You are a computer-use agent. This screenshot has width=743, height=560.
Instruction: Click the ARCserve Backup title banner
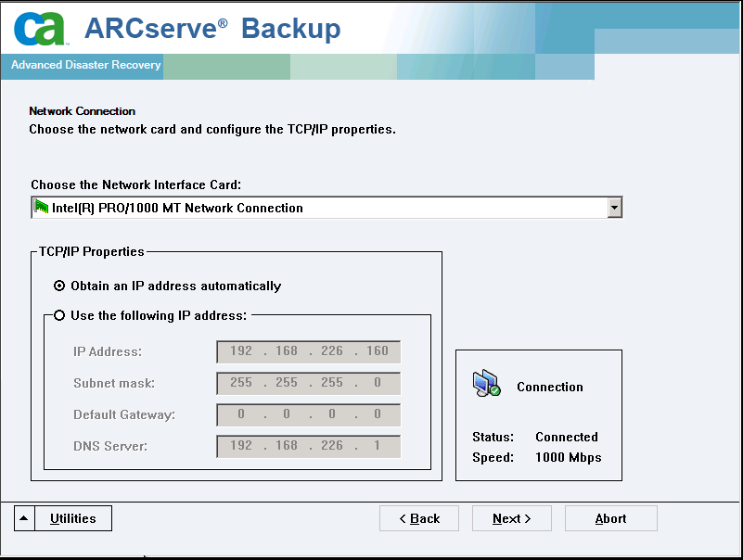coord(212,29)
